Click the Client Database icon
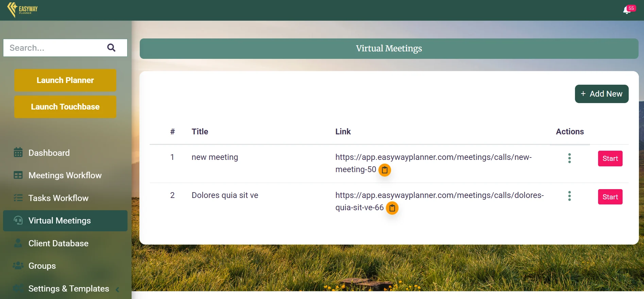Screen dimensions: 644x299 coord(18,243)
